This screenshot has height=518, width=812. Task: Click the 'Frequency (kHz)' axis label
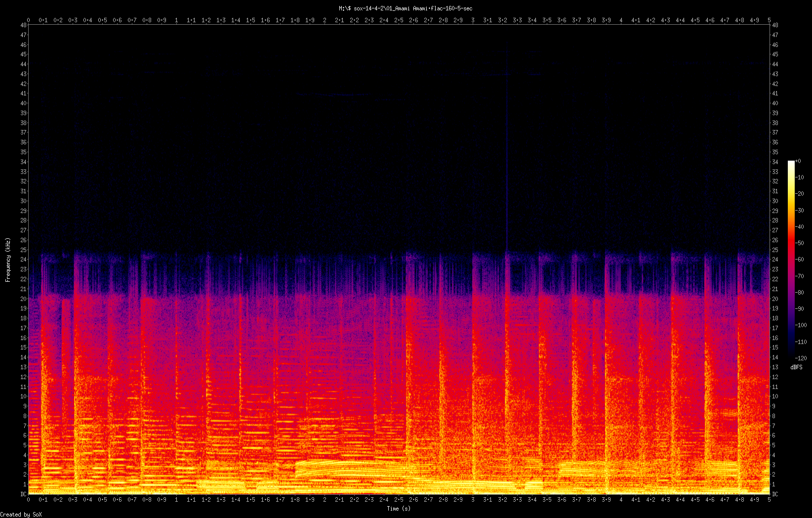[x=8, y=260]
